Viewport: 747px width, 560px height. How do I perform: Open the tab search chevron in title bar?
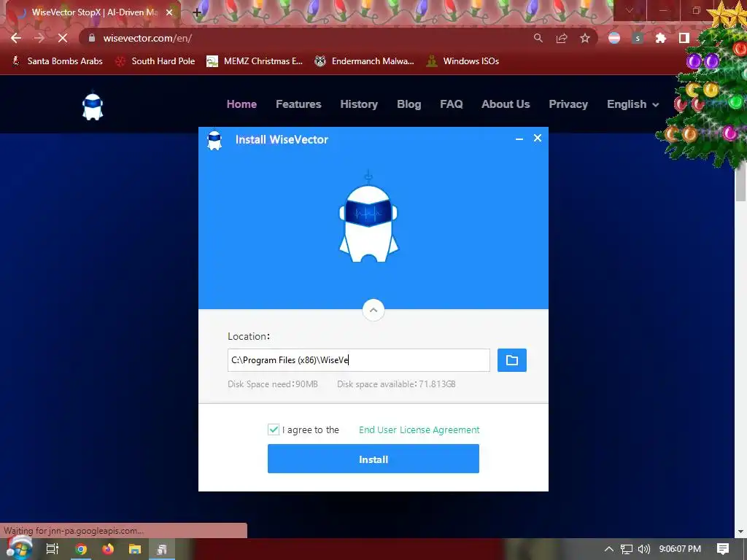[630, 10]
